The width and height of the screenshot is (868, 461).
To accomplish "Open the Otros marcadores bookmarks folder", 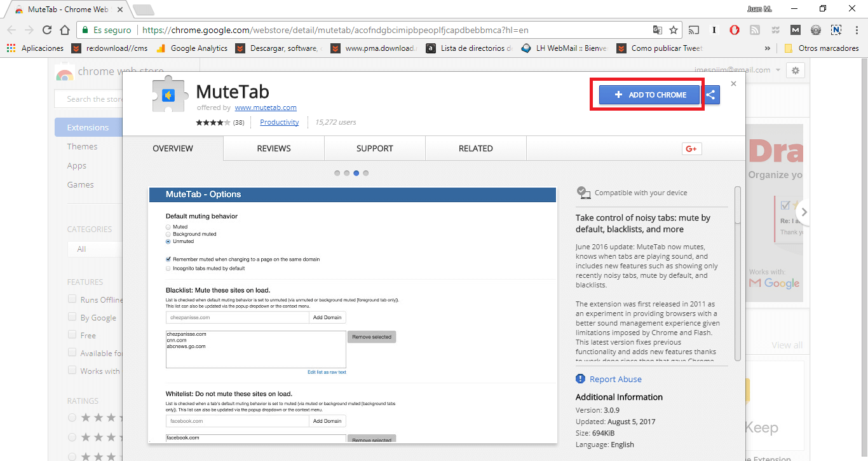I will 821,48.
